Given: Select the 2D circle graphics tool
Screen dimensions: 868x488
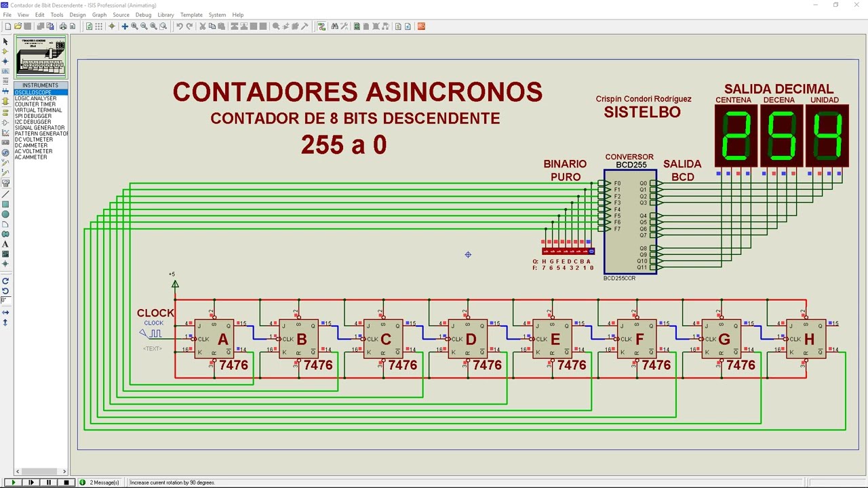Looking at the screenshot, I should [x=5, y=214].
